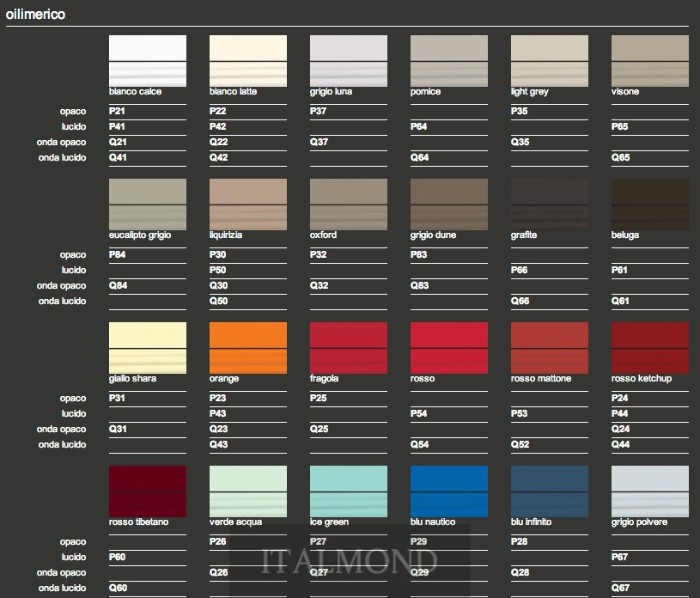
Task: Click code P50 under liquirizia
Action: tap(218, 270)
